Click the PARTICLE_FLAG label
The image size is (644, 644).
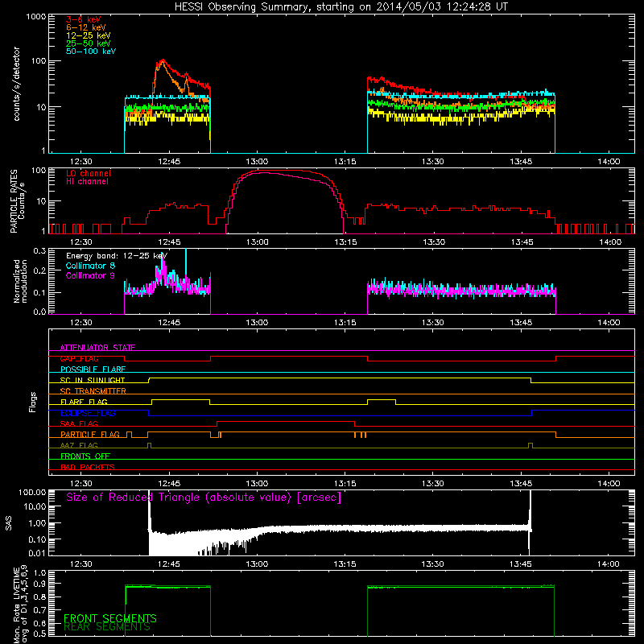(90, 434)
